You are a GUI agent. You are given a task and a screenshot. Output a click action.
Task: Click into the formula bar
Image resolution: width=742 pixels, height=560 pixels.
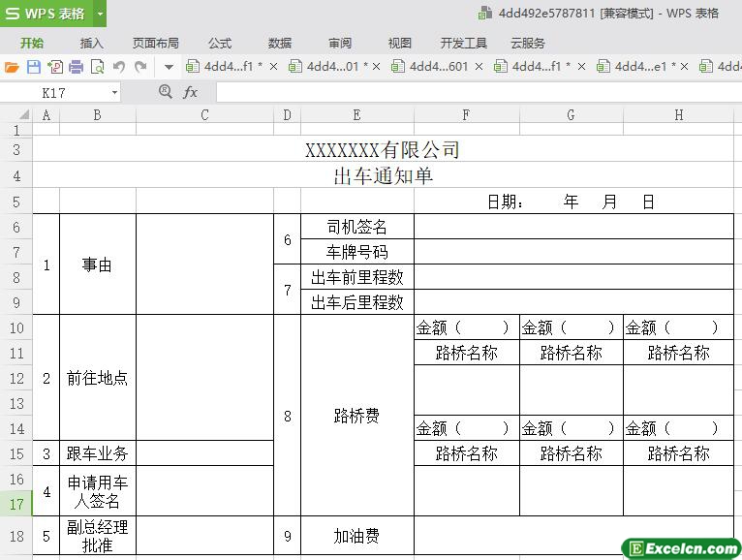pos(479,92)
